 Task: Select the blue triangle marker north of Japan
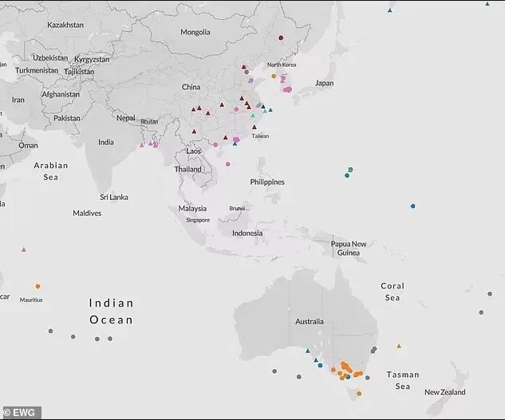pos(390,10)
